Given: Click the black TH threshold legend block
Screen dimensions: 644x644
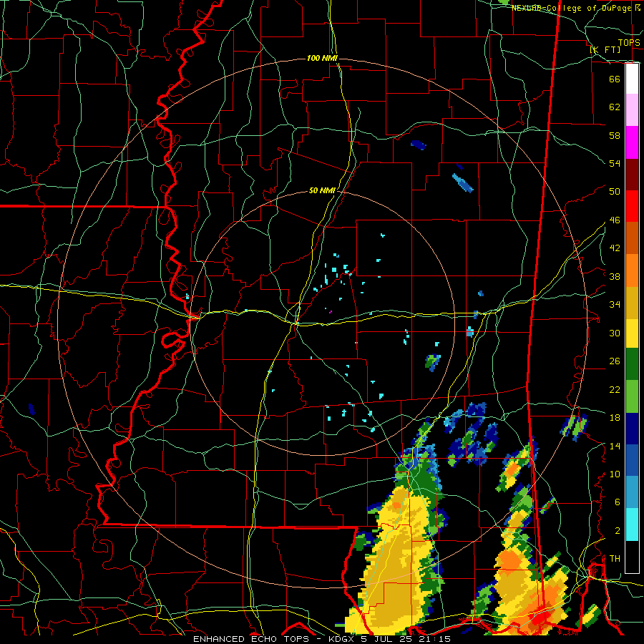Looking at the screenshot, I should tap(632, 557).
